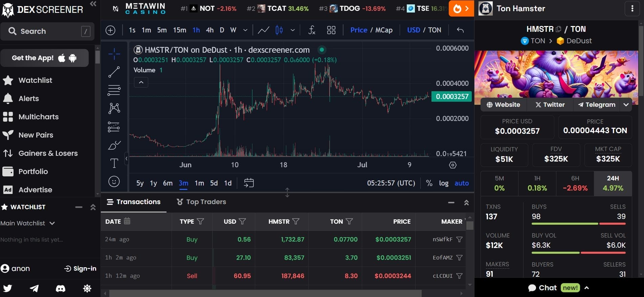Image resolution: width=644 pixels, height=297 pixels.
Task: Open Discord link icon in sidebar footer
Action: coord(60,288)
